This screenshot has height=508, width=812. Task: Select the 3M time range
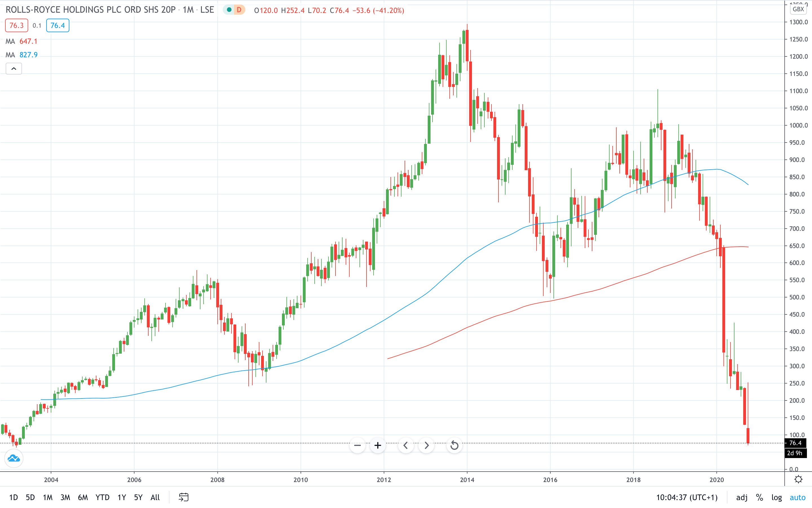point(65,497)
